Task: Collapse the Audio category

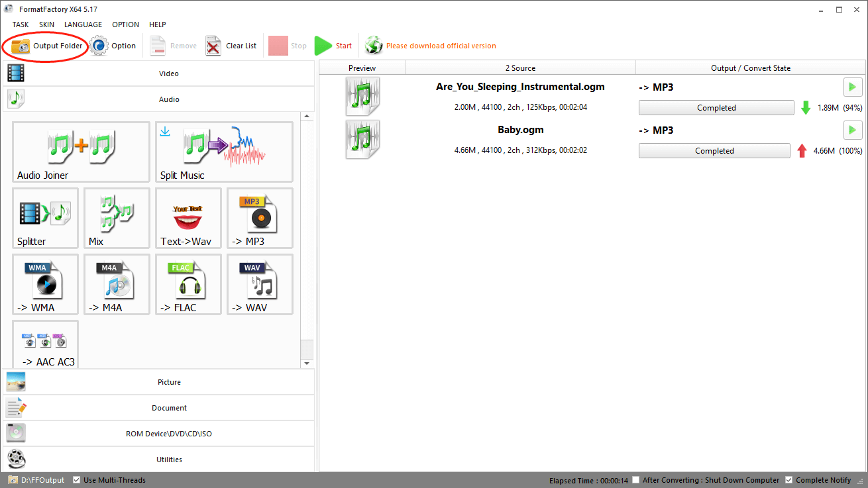Action: [x=159, y=99]
